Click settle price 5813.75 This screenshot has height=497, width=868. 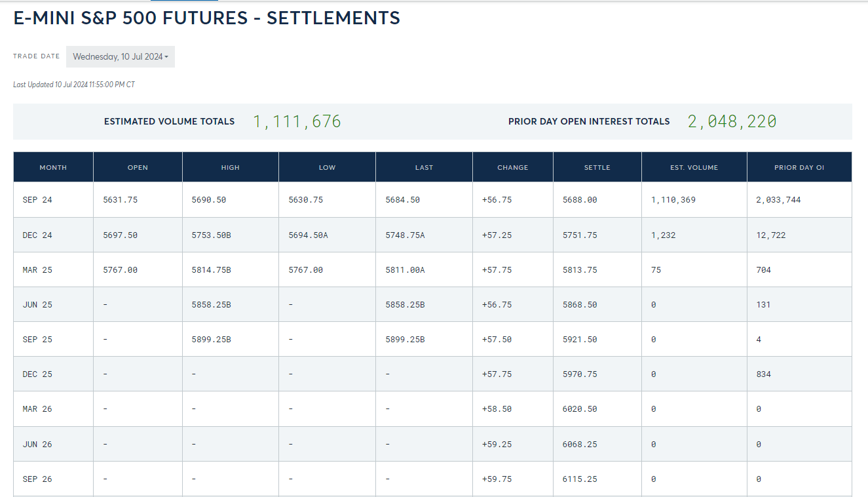tap(580, 269)
